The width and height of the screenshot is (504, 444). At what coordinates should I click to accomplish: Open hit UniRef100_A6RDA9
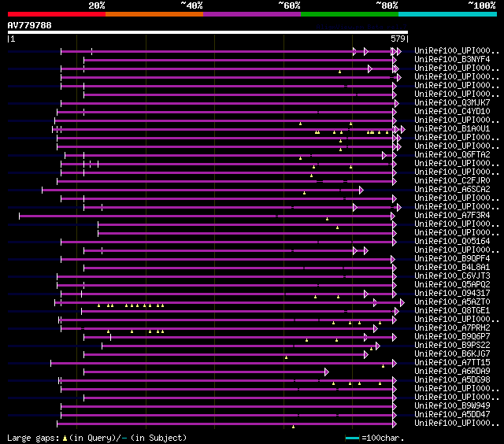(x=452, y=372)
